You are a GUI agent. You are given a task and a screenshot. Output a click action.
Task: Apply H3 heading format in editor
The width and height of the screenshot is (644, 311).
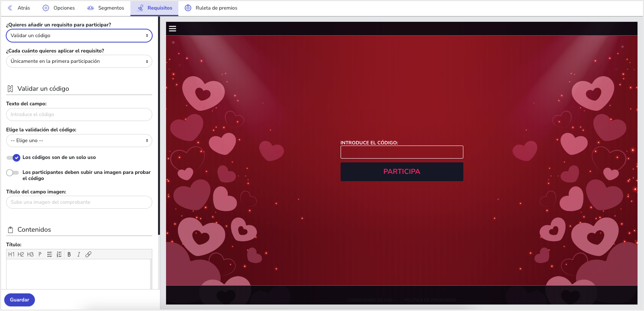coord(30,254)
